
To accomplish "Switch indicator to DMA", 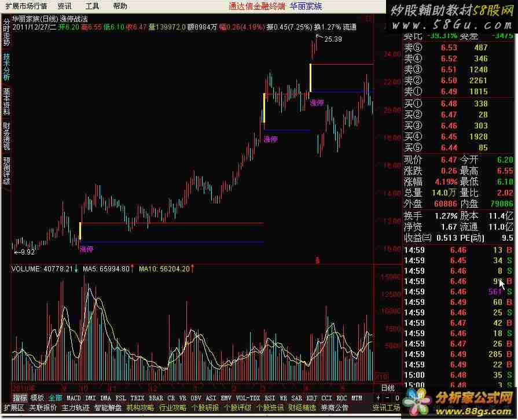I will pos(106,398).
